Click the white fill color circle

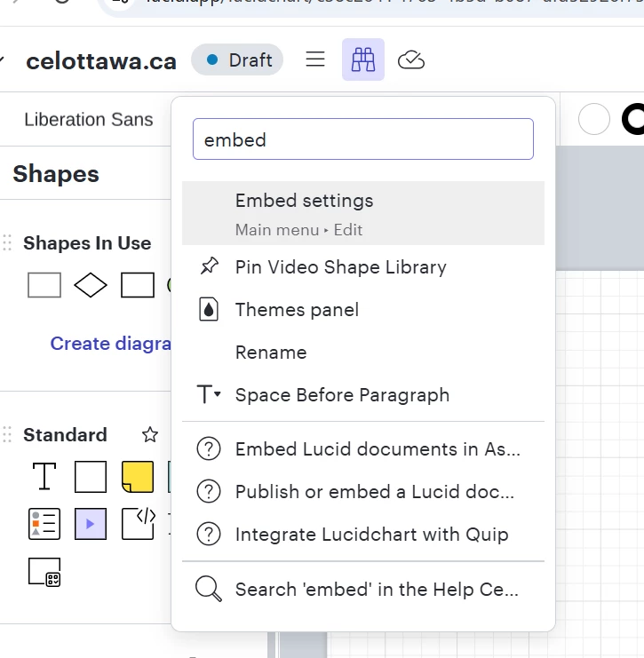(x=594, y=119)
